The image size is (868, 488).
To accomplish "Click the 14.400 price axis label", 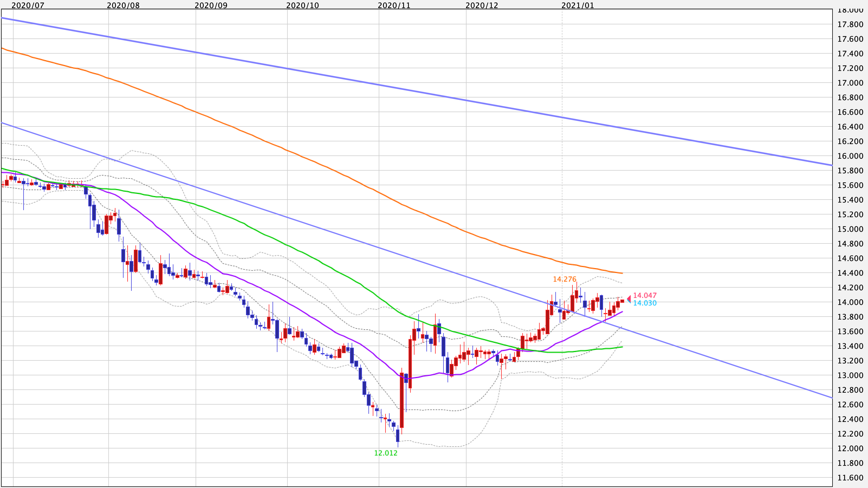I will [850, 273].
